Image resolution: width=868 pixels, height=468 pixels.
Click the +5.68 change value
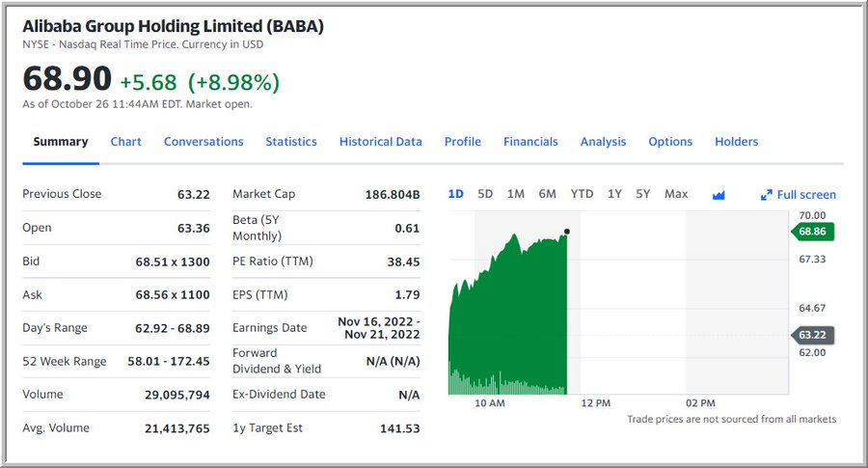tap(149, 83)
